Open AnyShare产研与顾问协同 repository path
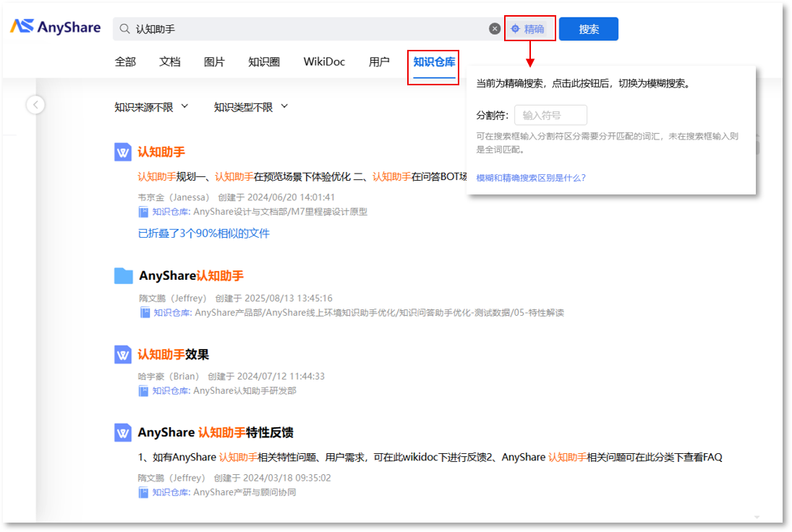 (x=244, y=492)
